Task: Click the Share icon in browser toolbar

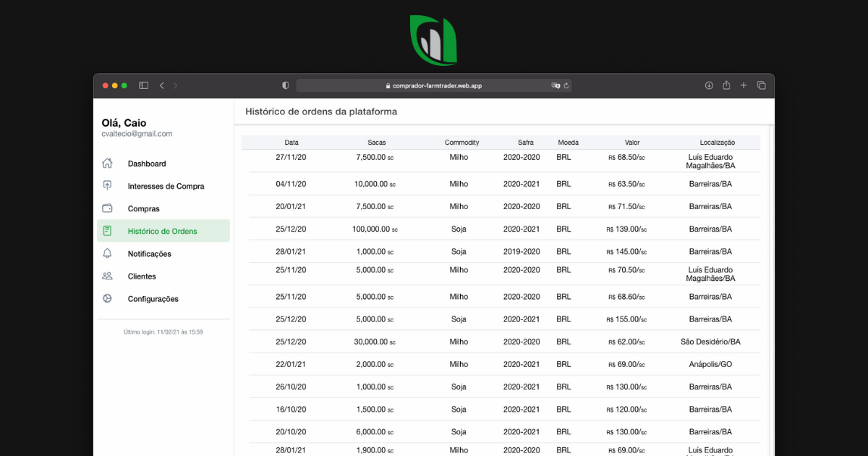Action: [x=726, y=85]
